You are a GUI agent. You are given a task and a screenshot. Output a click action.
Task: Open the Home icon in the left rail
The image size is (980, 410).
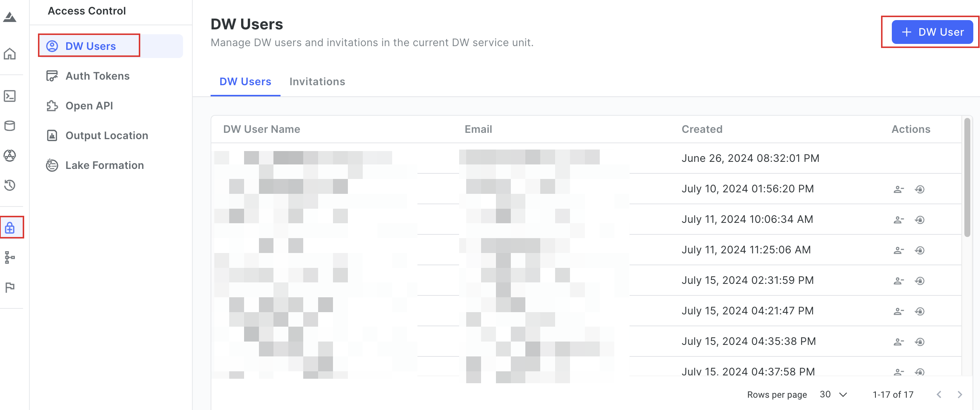click(x=10, y=54)
